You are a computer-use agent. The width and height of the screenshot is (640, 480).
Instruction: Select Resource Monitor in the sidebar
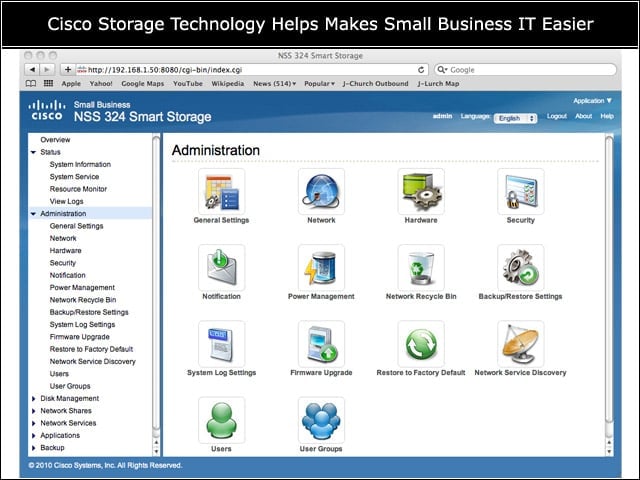(x=78, y=189)
